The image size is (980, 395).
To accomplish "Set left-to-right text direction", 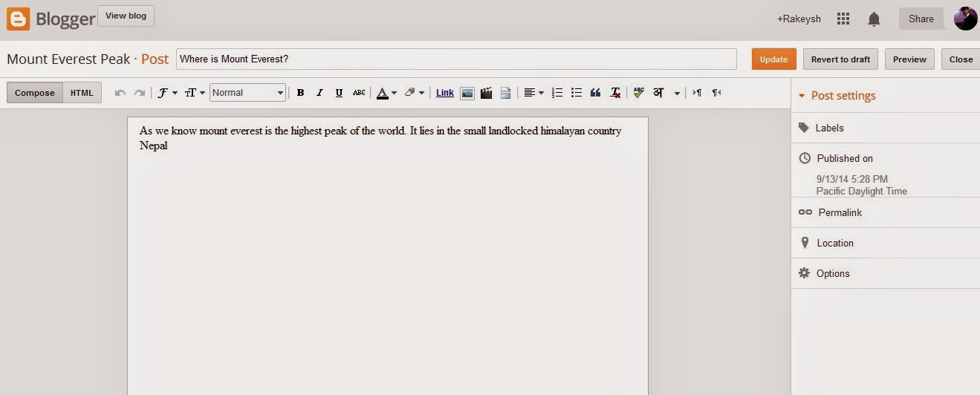I will point(697,93).
